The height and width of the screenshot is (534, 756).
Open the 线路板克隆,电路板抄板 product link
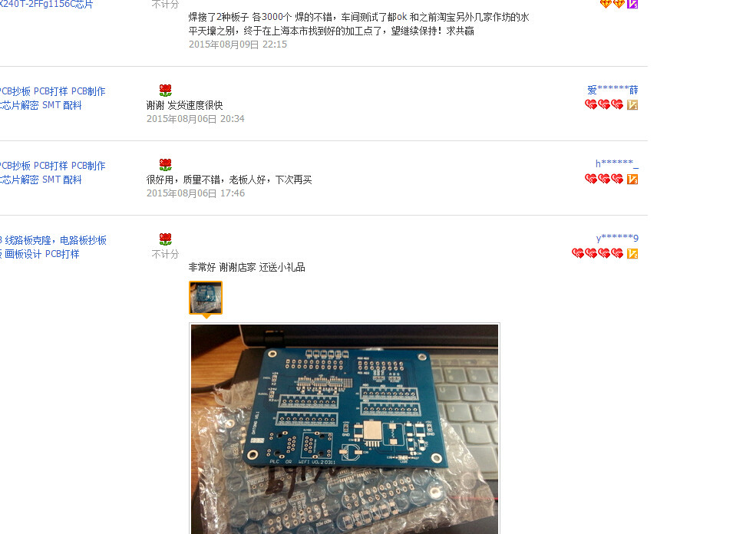(x=53, y=247)
